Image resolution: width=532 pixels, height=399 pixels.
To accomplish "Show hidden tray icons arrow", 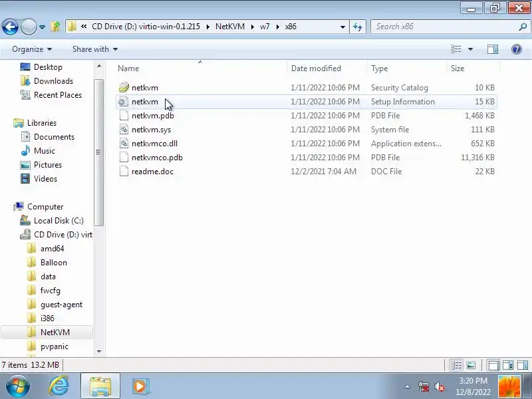I will pos(407,386).
